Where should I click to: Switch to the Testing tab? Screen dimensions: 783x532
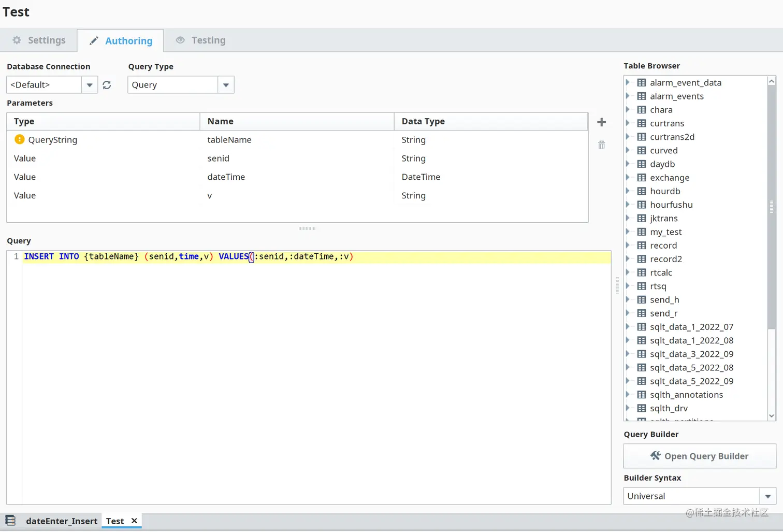tap(201, 40)
